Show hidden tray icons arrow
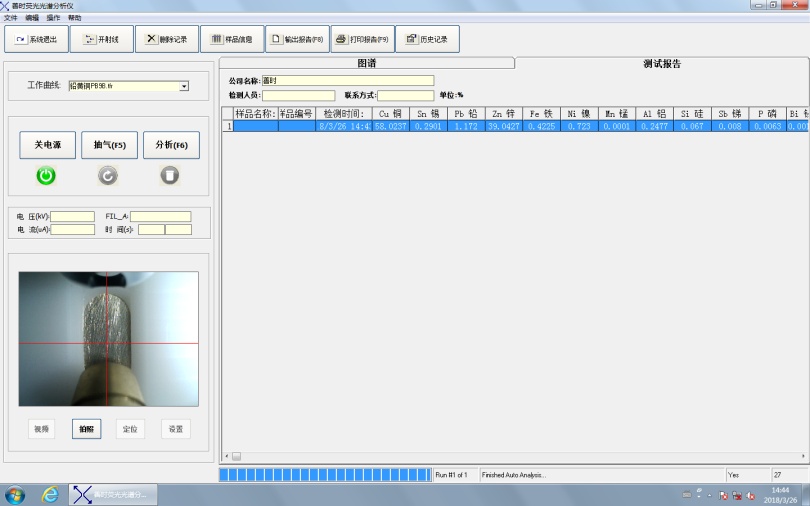 pos(709,496)
